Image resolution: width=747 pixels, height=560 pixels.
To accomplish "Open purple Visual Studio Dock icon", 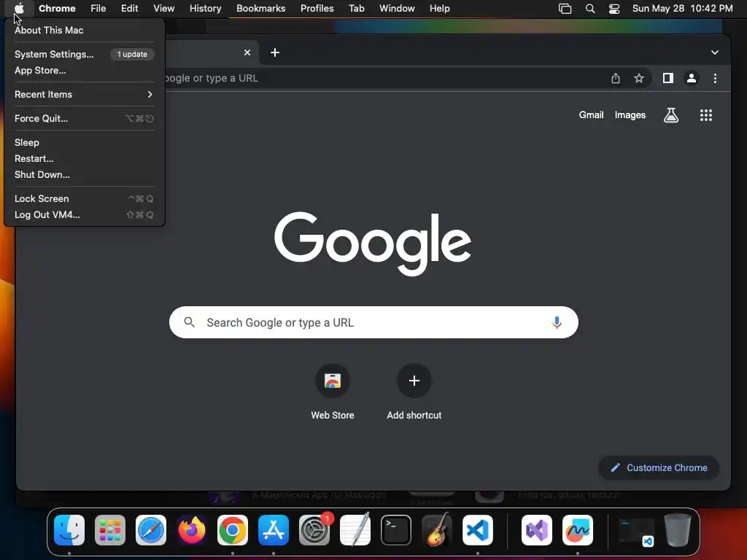I will pyautogui.click(x=537, y=530).
